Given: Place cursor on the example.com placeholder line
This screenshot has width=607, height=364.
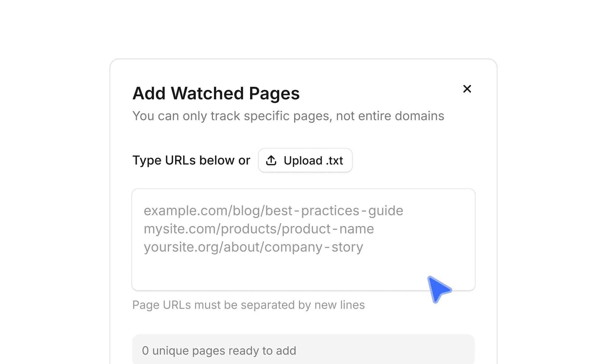Looking at the screenshot, I should pos(273,210).
